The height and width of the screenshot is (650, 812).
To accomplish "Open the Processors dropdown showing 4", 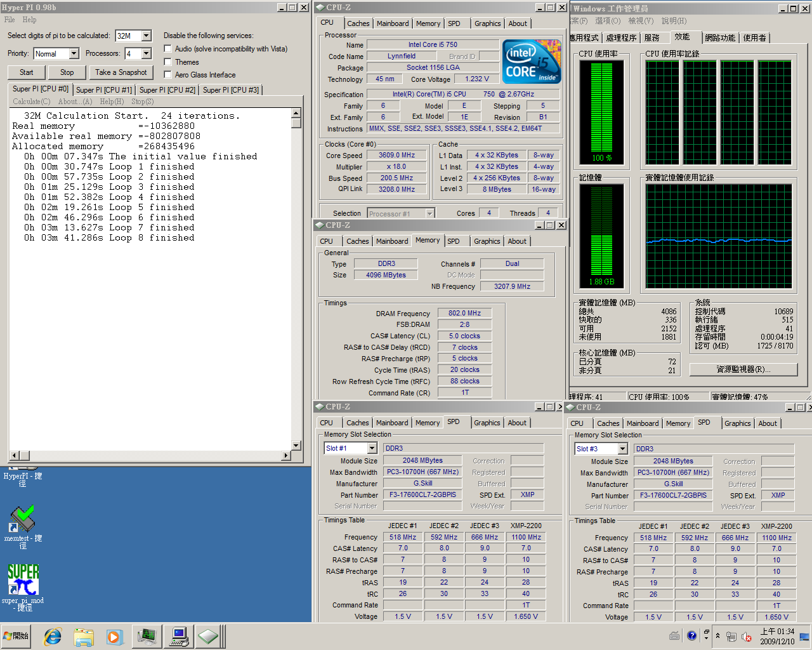I will pos(147,53).
